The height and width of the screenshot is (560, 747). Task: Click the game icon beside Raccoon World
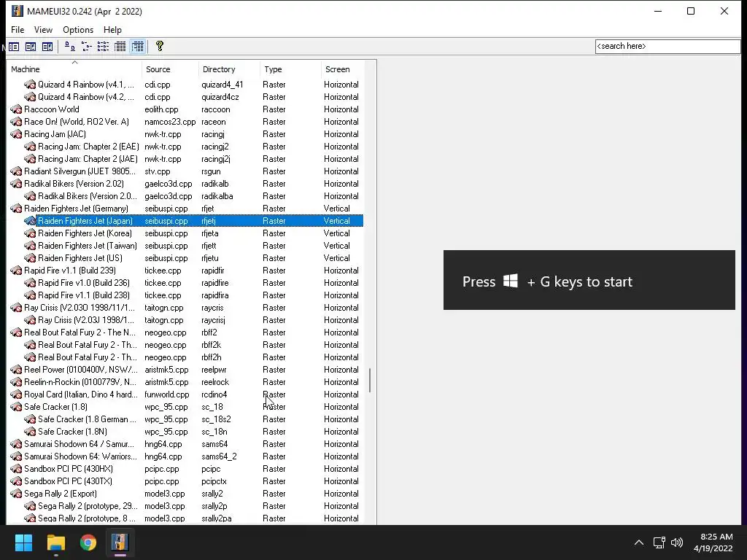pyautogui.click(x=16, y=109)
